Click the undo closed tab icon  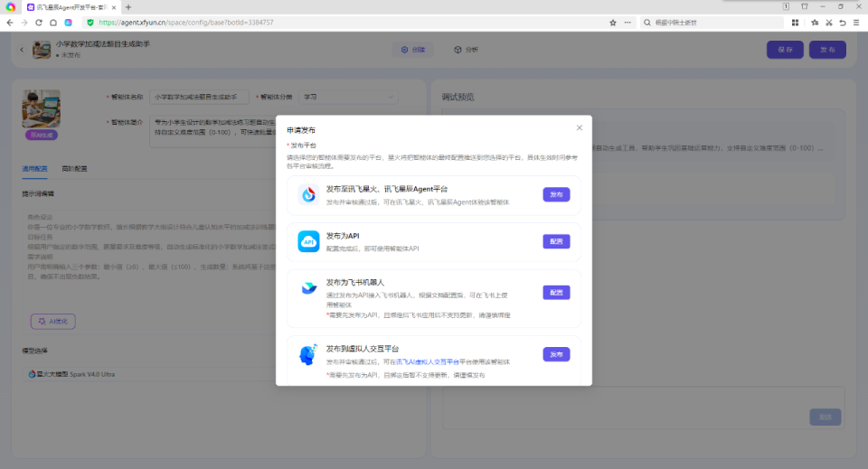coord(843,23)
